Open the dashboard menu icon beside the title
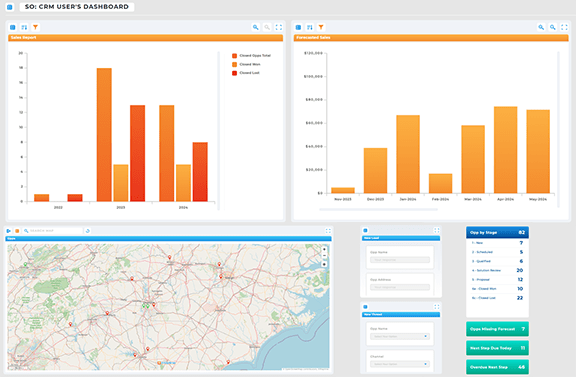This screenshot has width=576, height=377. 10,7
